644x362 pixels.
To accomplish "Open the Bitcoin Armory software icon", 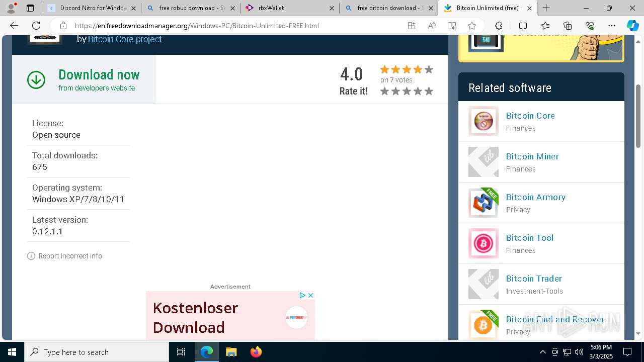I will pos(484,203).
